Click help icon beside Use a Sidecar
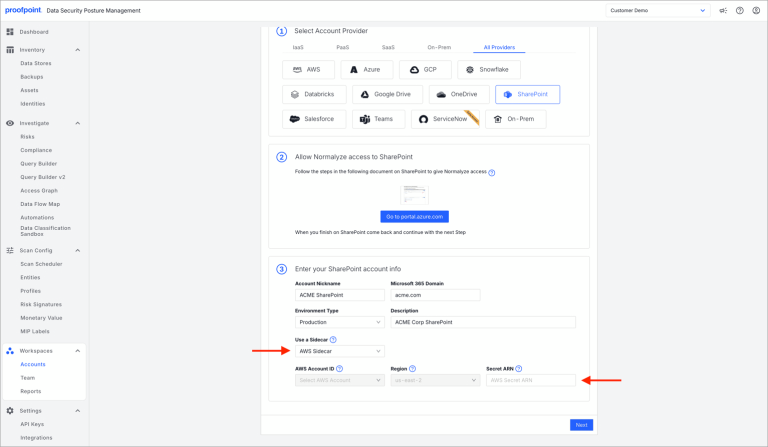768x447 pixels. pyautogui.click(x=333, y=340)
